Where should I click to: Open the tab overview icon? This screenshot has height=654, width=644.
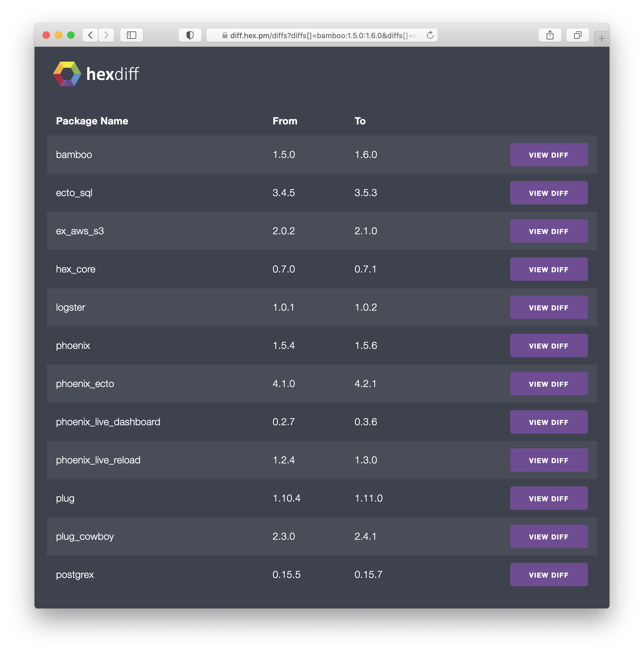577,35
